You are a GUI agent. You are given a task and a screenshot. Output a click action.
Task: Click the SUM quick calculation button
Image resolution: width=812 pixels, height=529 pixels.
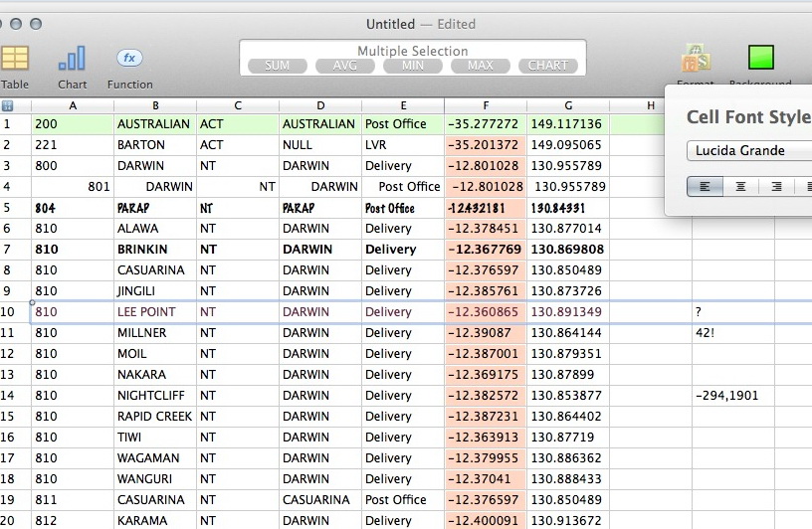(x=277, y=66)
